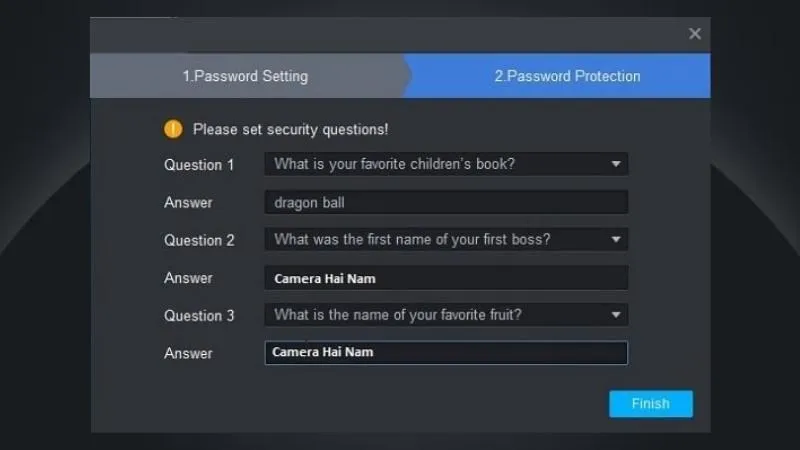The height and width of the screenshot is (450, 800).
Task: Click the Answer label beside 'dragon ball'
Action: click(x=188, y=203)
